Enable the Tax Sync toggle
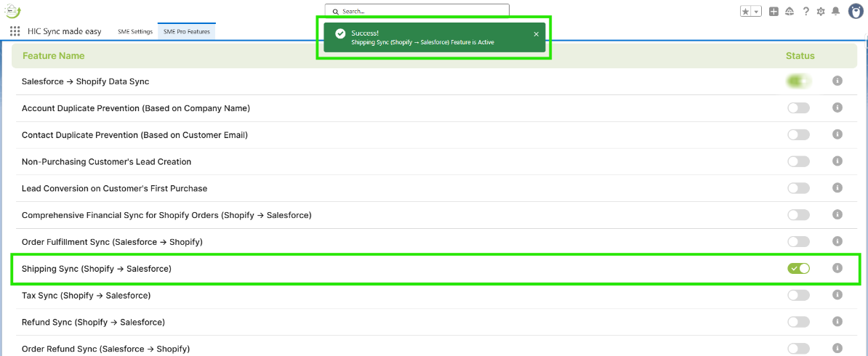 point(798,296)
